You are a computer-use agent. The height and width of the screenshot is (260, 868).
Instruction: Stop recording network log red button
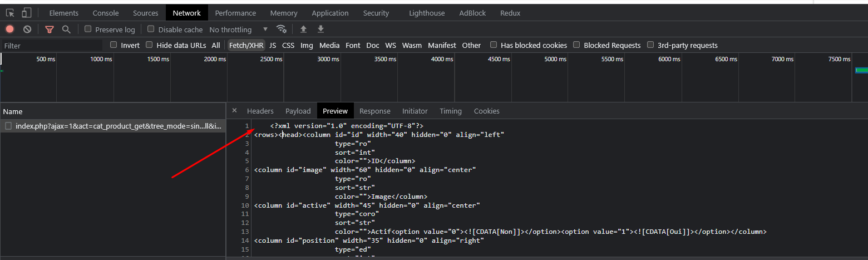(x=10, y=30)
